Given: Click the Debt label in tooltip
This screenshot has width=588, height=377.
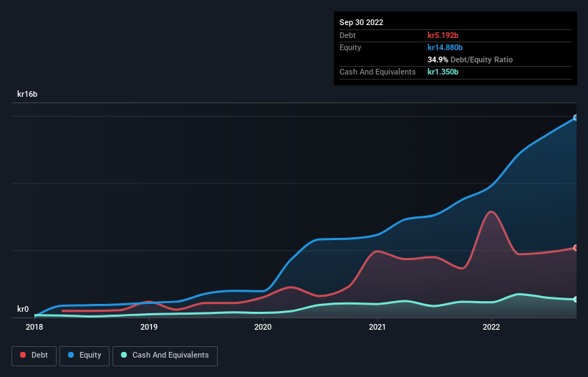Looking at the screenshot, I should [347, 35].
